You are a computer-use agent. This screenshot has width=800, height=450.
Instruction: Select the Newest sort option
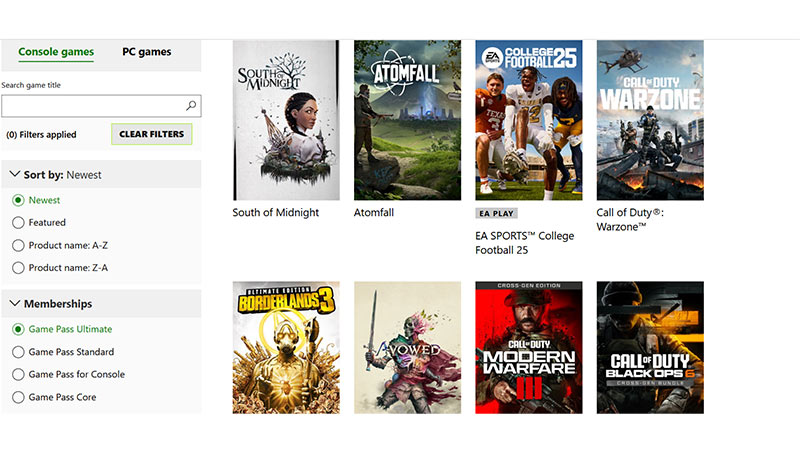tap(36, 201)
